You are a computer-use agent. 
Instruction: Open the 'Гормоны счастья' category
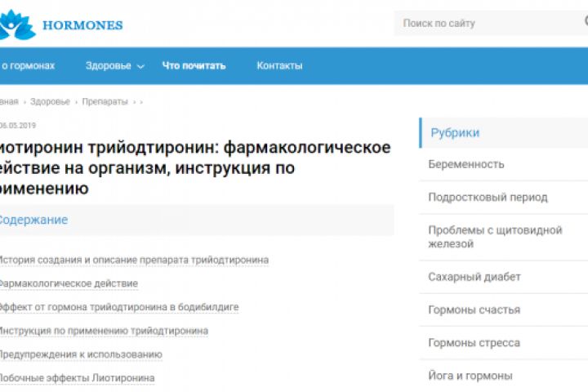[x=474, y=310]
